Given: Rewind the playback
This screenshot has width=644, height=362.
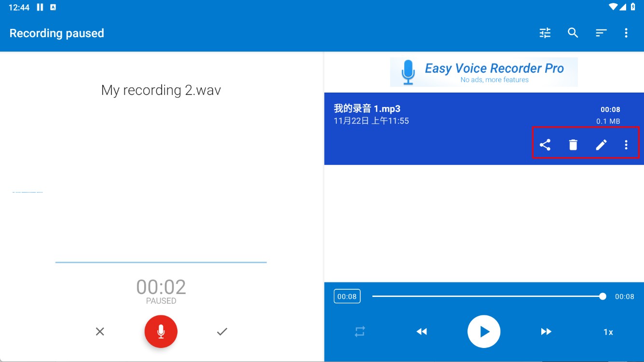Looking at the screenshot, I should [x=422, y=332].
